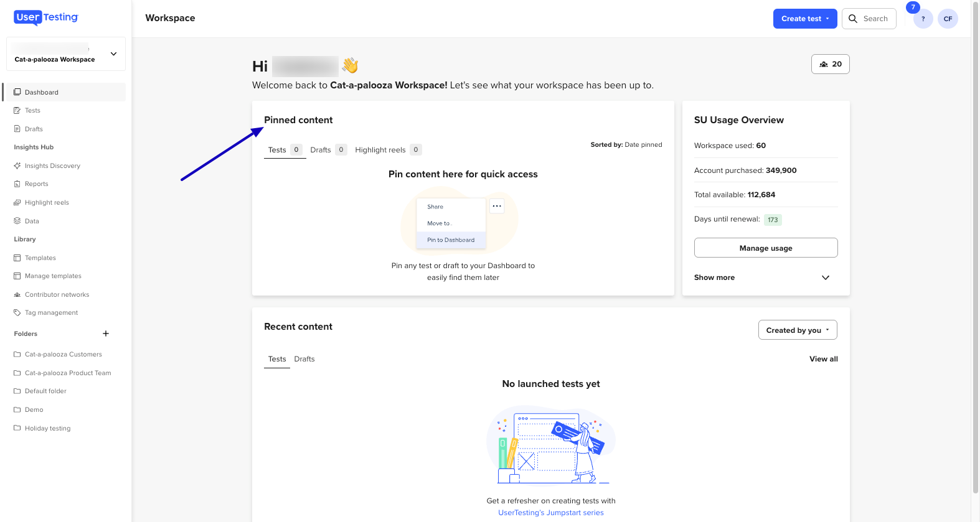The width and height of the screenshot is (980, 522).
Task: Click the Contributor networks icon
Action: [x=17, y=294]
